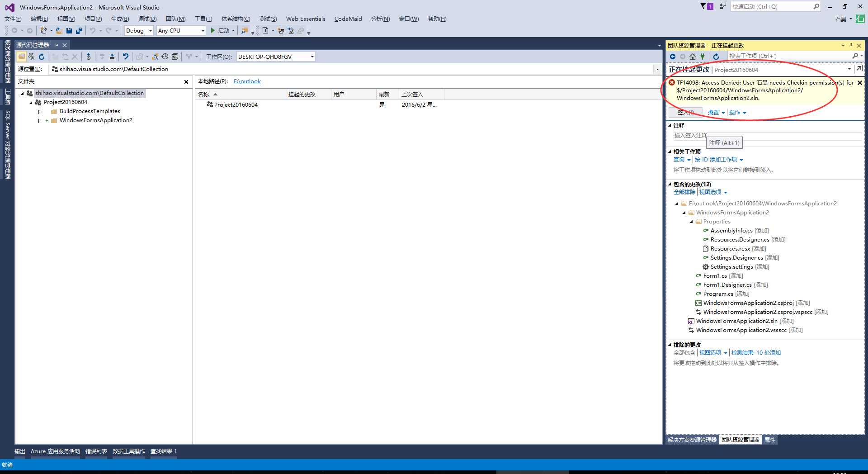Click 检测结果: 10 处添加 link
Image resolution: width=868 pixels, height=474 pixels.
click(x=756, y=353)
